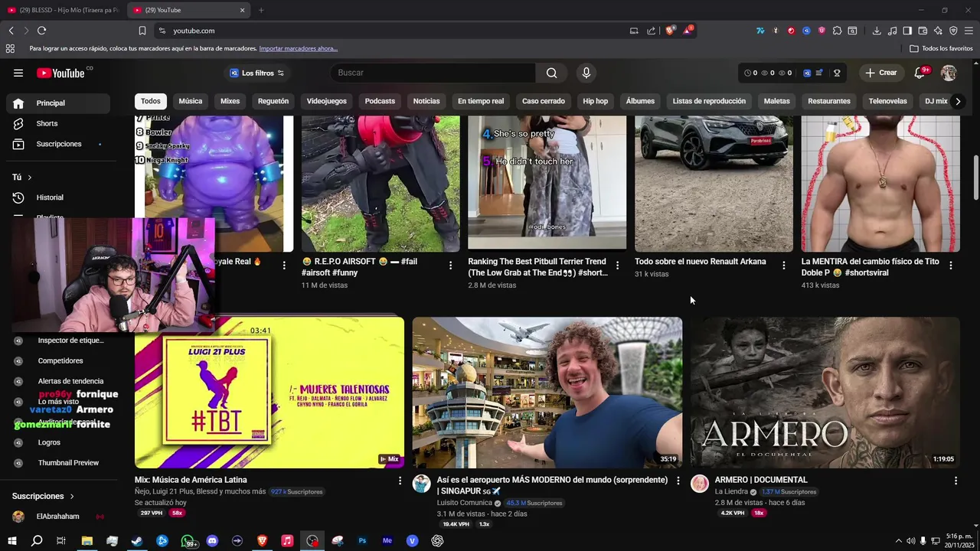Click the Buscar search field
Image resolution: width=980 pixels, height=551 pixels.
point(433,73)
